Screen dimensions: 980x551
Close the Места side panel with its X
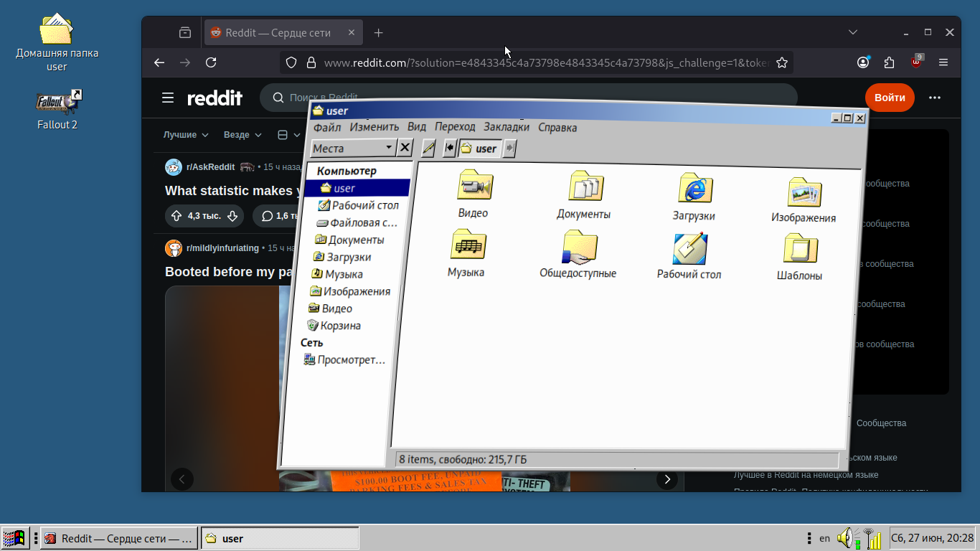405,148
